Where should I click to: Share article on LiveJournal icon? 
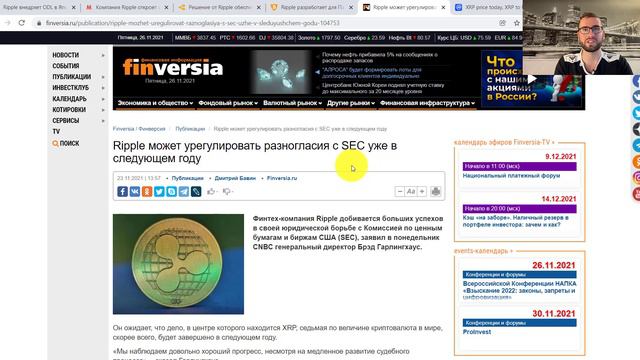point(196,191)
